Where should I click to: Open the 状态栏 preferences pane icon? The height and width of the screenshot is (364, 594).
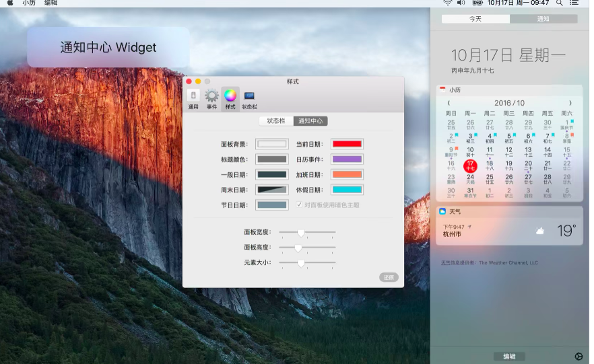coord(249,98)
